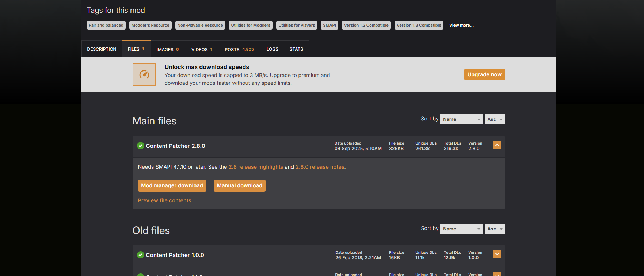
Task: Click green checkmark beside Content Patcher 1.0.0
Action: click(141, 255)
